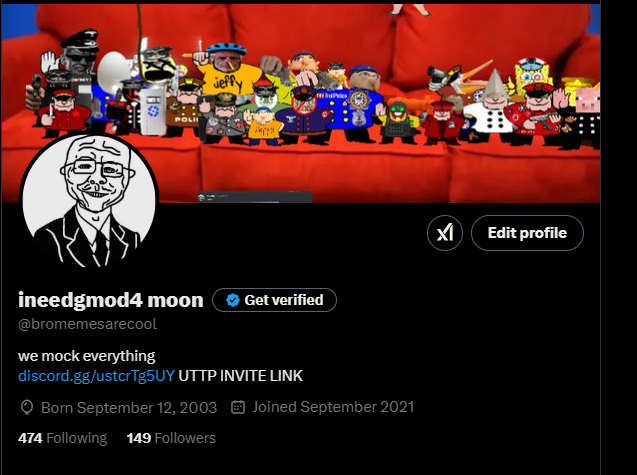This screenshot has width=637, height=475.
Task: Click the Edit profile button
Action: 527,233
